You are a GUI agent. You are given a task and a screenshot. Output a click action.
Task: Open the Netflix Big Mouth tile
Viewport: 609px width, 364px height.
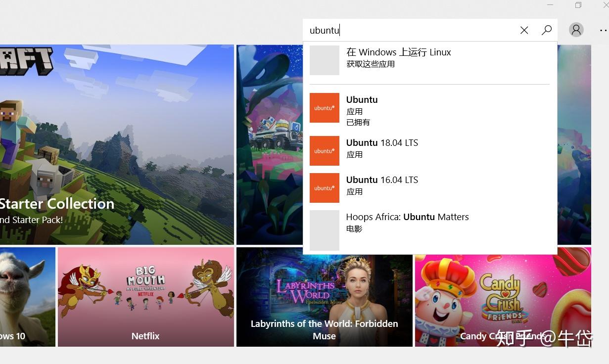(146, 297)
